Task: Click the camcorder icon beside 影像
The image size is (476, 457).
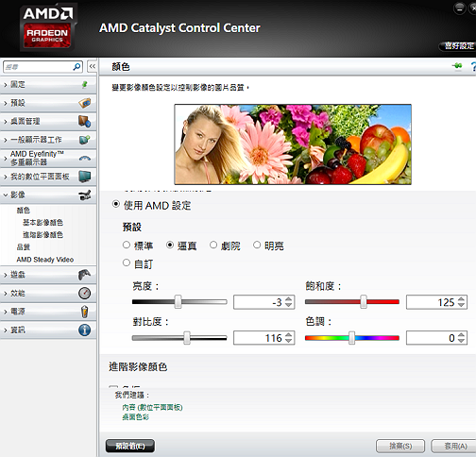Action: click(x=85, y=195)
